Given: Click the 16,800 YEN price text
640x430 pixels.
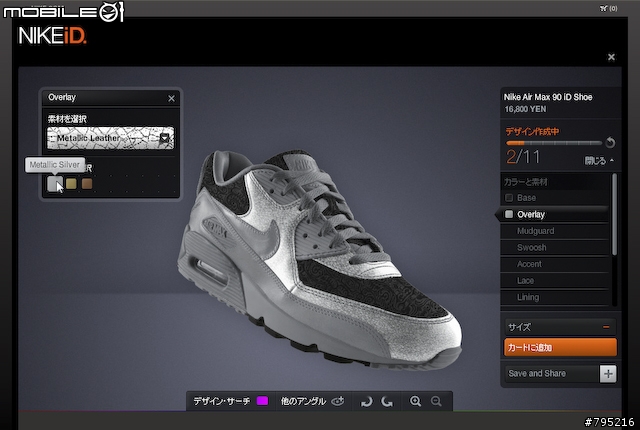Looking at the screenshot, I should pos(525,109).
